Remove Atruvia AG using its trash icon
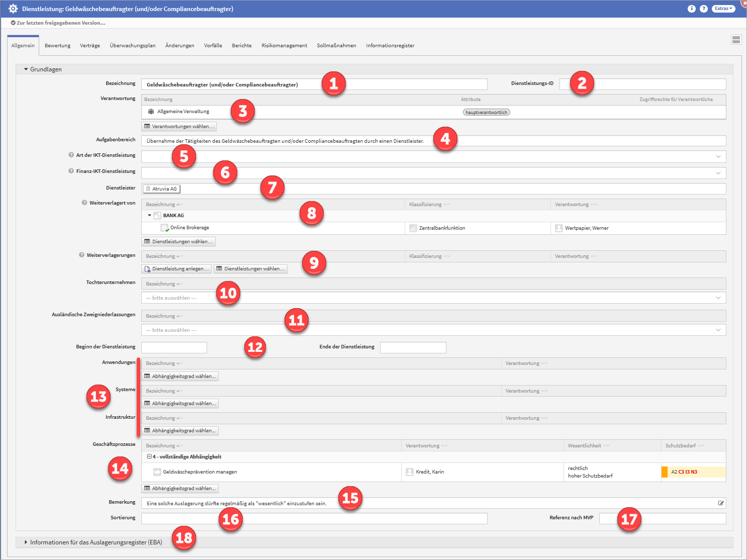 (x=148, y=189)
